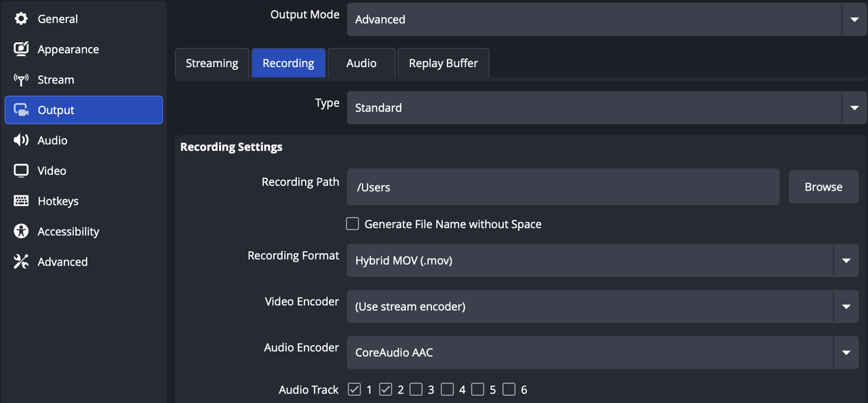Viewport: 868px width, 403px height.
Task: Click the Recording Path input field
Action: 563,187
